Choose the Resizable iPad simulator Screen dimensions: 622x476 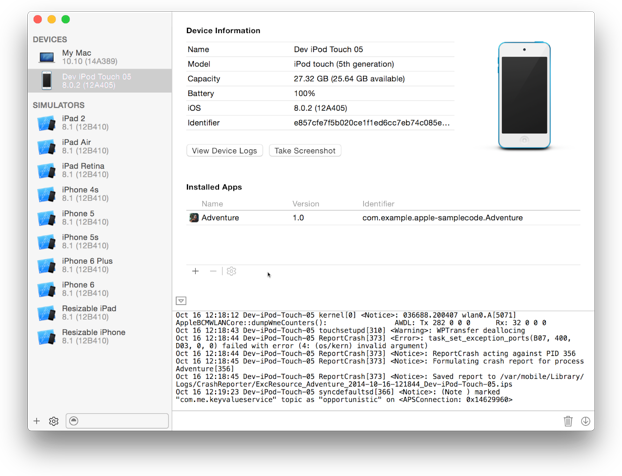[100, 313]
